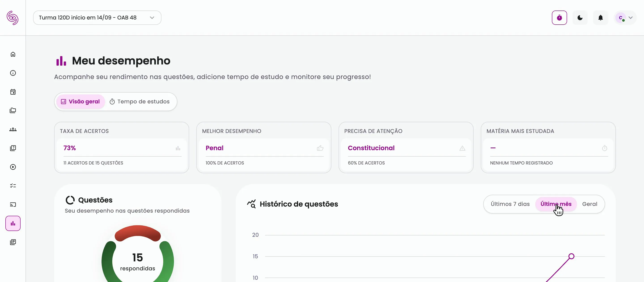Open the community group sidebar icon
This screenshot has height=282, width=644.
click(13, 129)
